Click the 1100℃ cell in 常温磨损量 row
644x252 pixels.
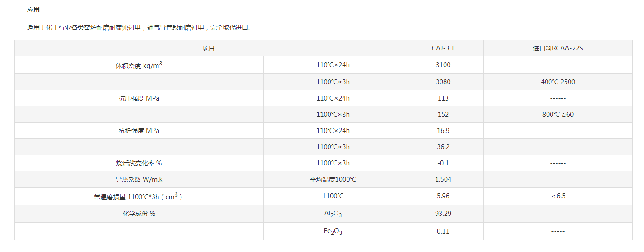point(333,196)
